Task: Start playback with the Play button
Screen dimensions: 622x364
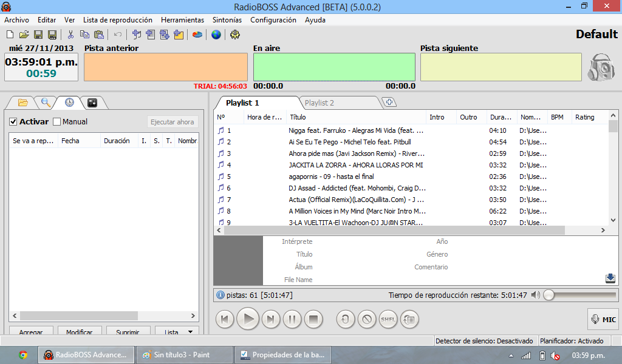Action: click(x=248, y=319)
